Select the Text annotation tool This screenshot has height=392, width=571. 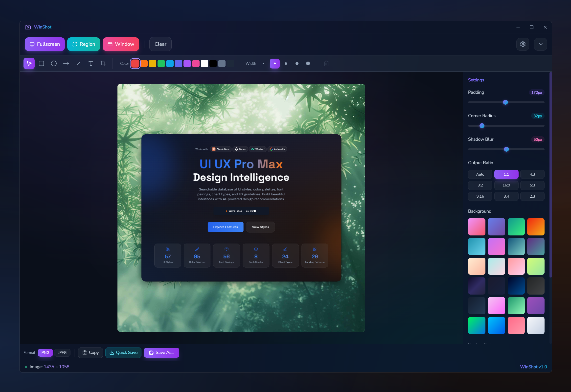(91, 64)
